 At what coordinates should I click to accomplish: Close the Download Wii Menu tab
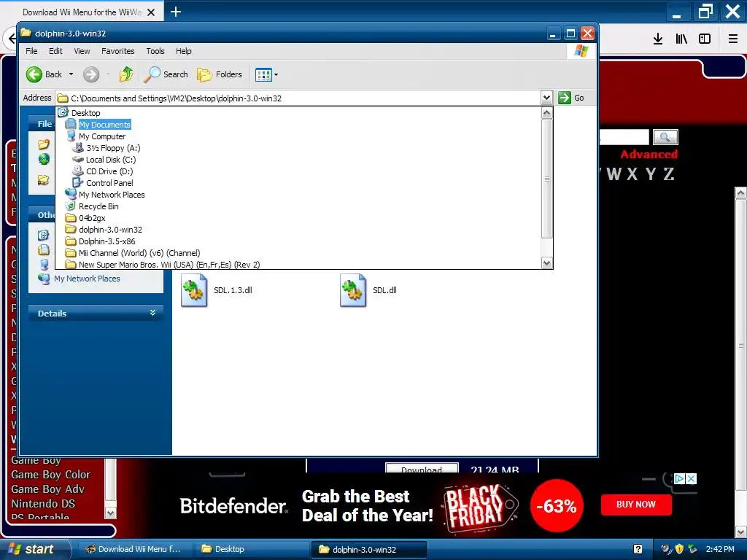click(150, 12)
